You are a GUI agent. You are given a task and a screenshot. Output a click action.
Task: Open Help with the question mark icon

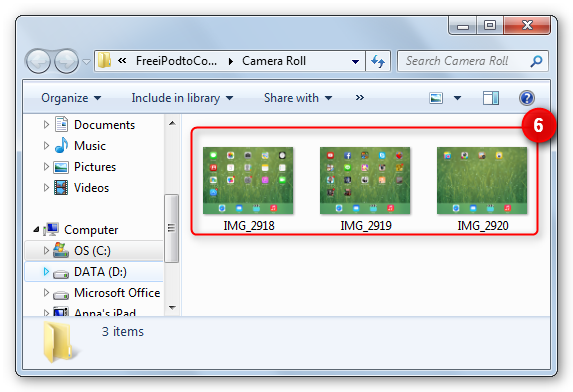(527, 98)
